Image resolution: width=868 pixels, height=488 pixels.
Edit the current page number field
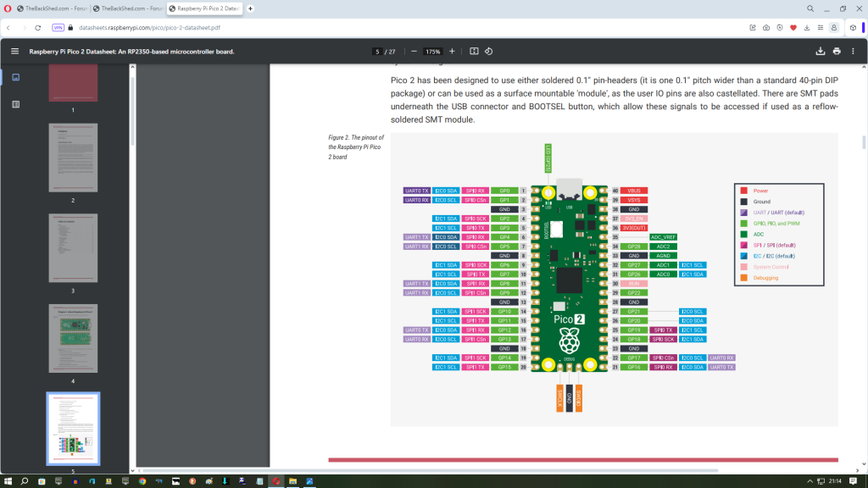coord(377,51)
